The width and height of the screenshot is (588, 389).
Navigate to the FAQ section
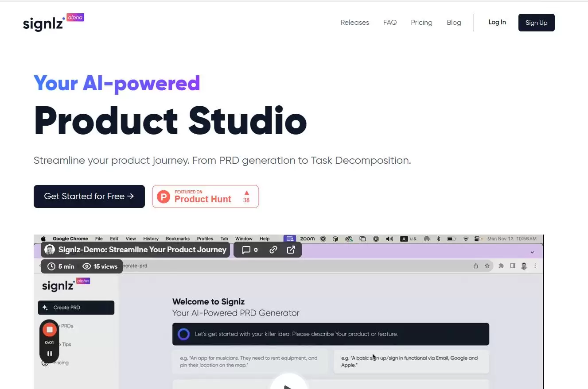coord(390,22)
